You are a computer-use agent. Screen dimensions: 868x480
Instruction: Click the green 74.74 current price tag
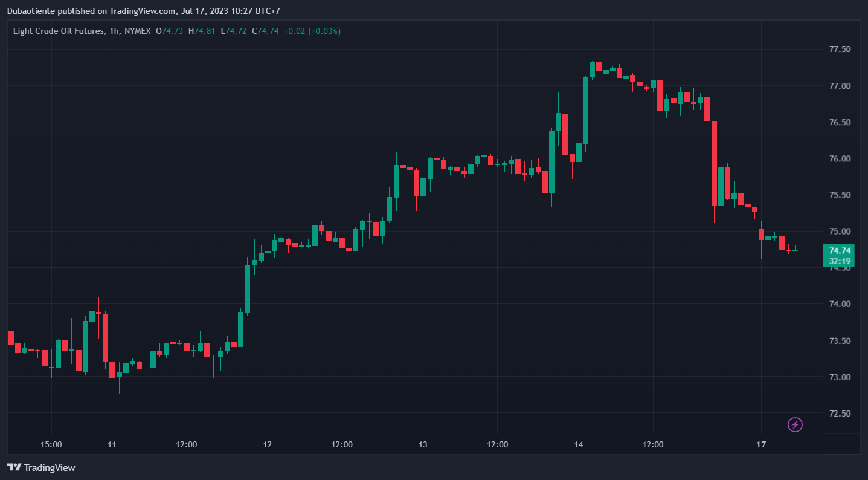840,250
